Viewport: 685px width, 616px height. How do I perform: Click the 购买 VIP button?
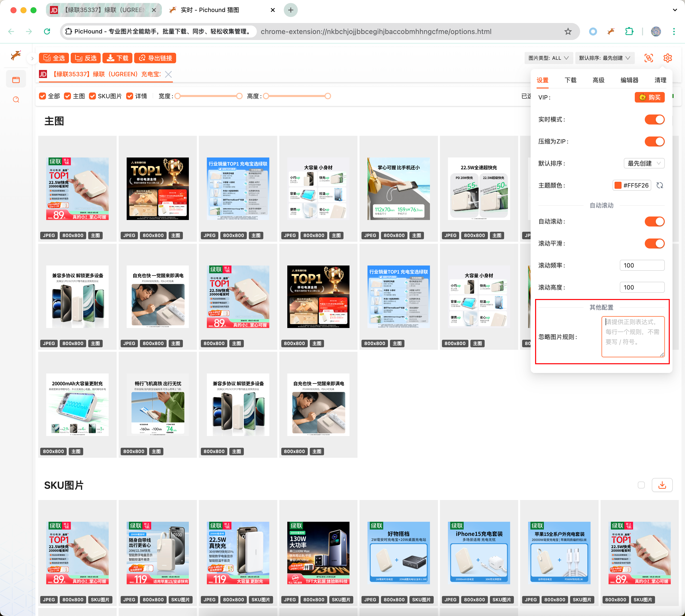pos(650,97)
